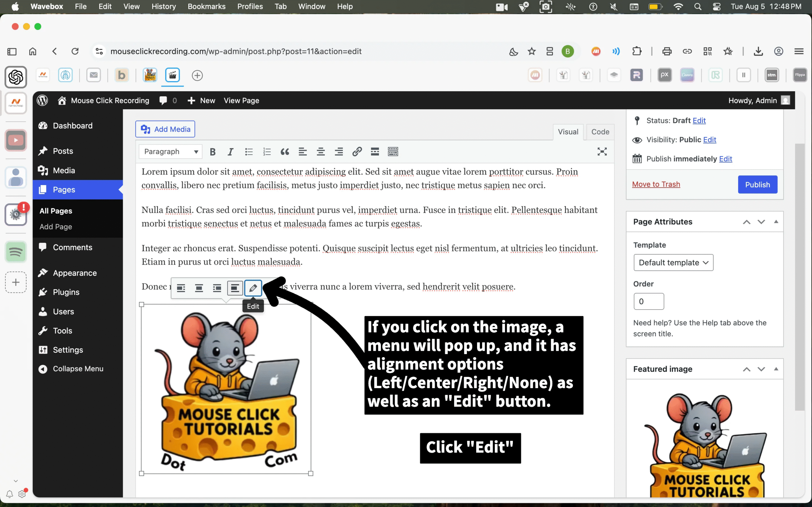Viewport: 812px width, 507px height.
Task: Start a bulleted list in the editor
Action: coord(249,152)
